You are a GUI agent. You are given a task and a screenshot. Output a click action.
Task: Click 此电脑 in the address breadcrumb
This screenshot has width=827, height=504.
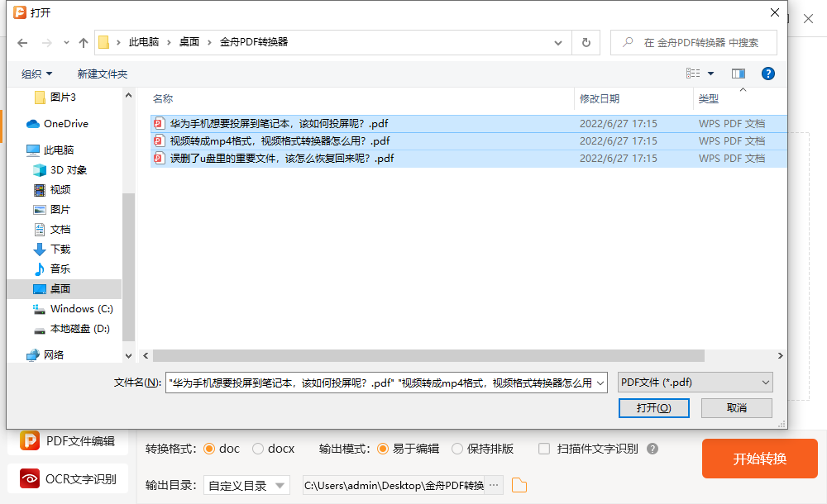144,42
